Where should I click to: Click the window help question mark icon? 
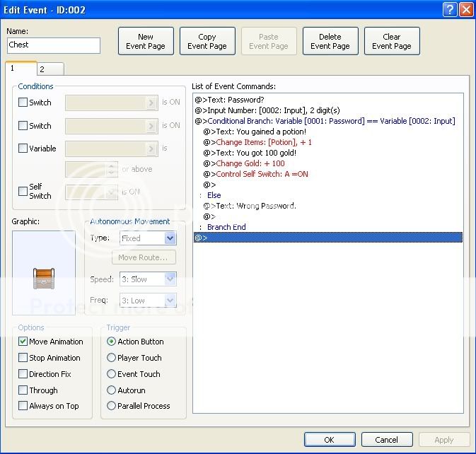tap(450, 9)
